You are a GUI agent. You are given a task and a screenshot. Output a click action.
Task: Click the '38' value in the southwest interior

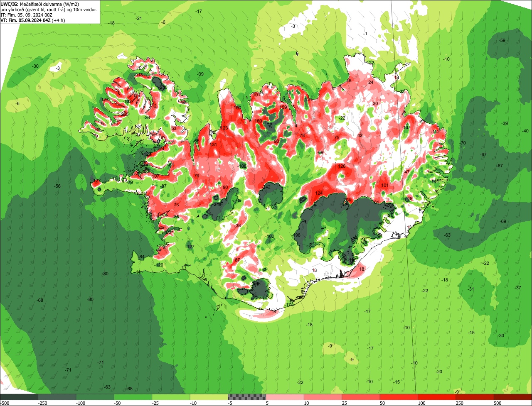tap(238, 225)
